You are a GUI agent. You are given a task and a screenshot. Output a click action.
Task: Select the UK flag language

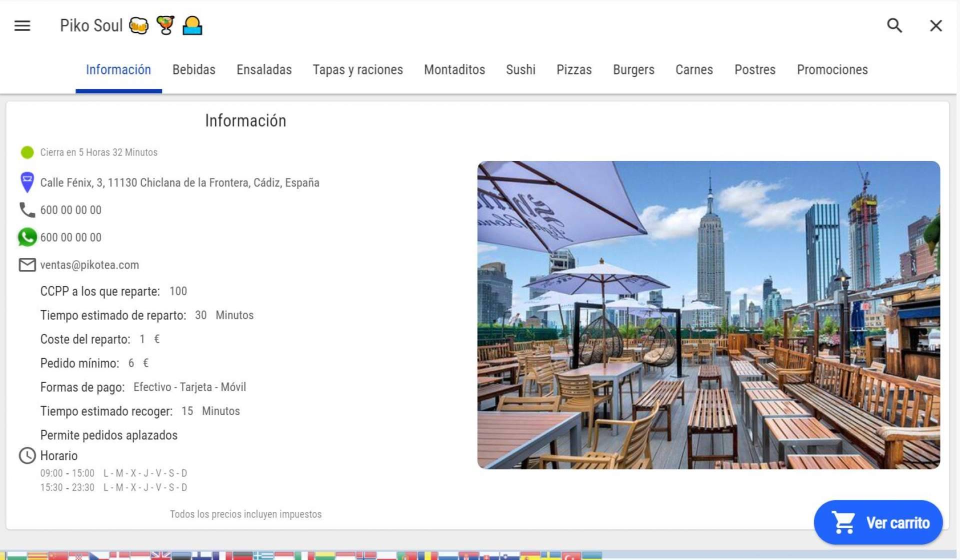(x=160, y=556)
